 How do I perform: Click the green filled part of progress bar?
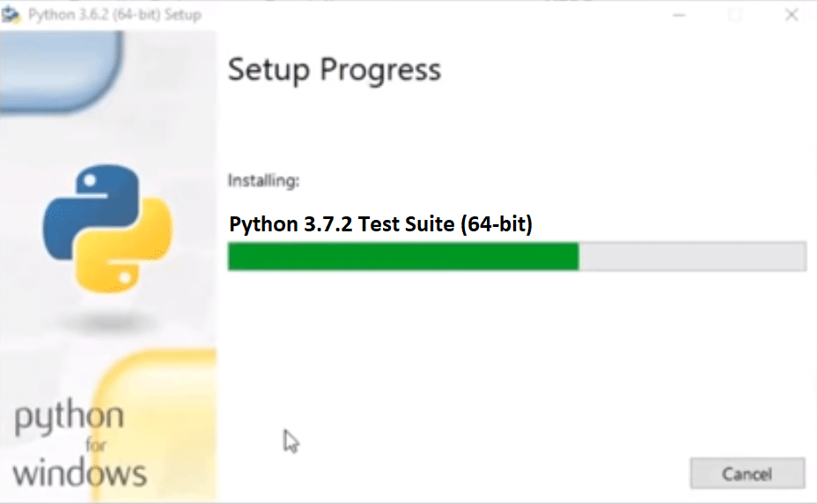402,256
